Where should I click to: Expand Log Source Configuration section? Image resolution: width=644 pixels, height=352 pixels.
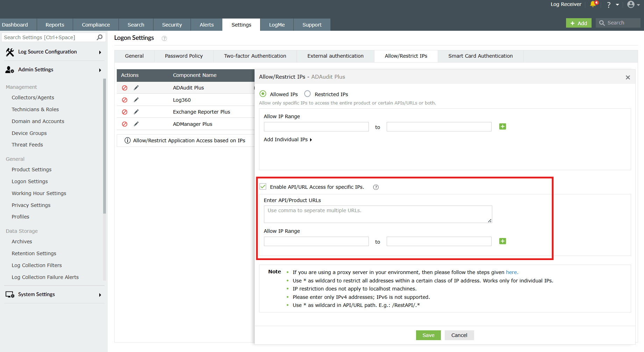(100, 52)
